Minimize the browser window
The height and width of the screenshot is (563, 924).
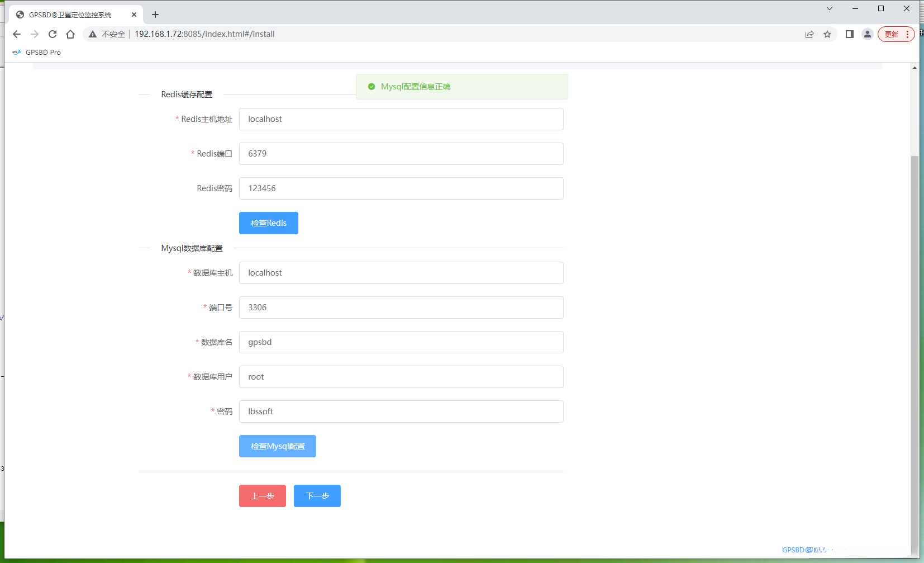tap(855, 8)
